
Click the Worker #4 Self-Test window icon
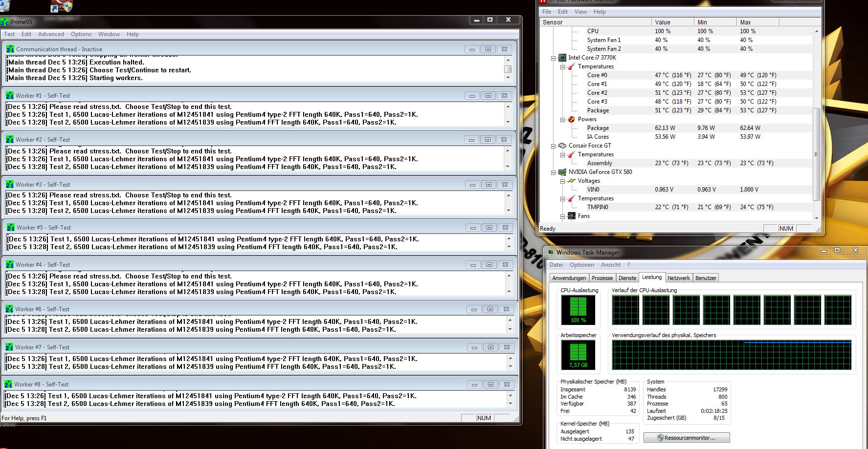(10, 264)
